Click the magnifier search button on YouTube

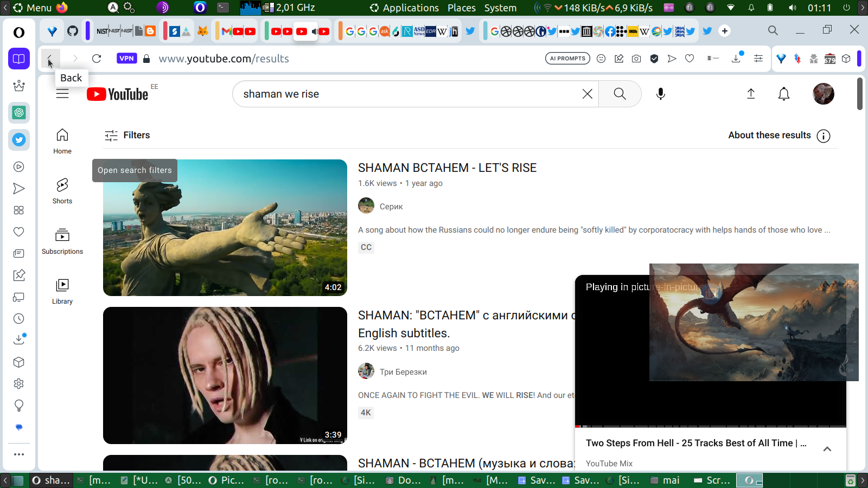[x=620, y=94]
